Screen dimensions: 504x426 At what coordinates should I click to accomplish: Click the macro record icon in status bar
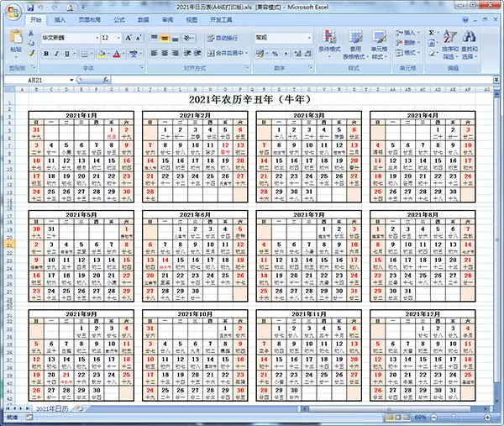[29, 418]
